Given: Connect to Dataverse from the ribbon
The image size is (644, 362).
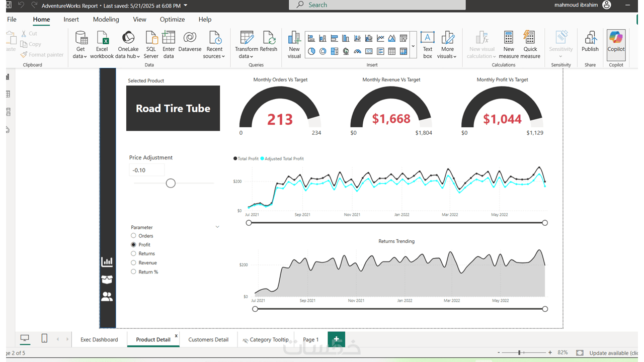Looking at the screenshot, I should tap(190, 41).
